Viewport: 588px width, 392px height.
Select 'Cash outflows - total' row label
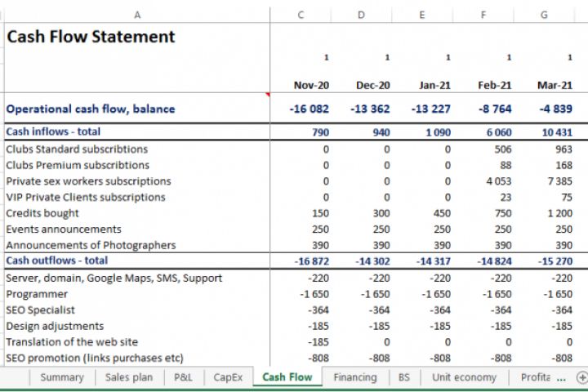pos(56,261)
